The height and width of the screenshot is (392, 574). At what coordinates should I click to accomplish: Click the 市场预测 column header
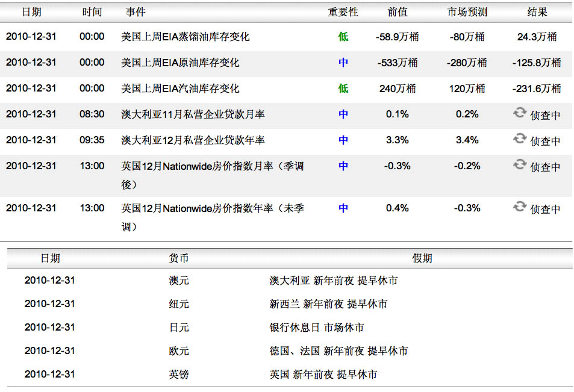[x=467, y=12]
